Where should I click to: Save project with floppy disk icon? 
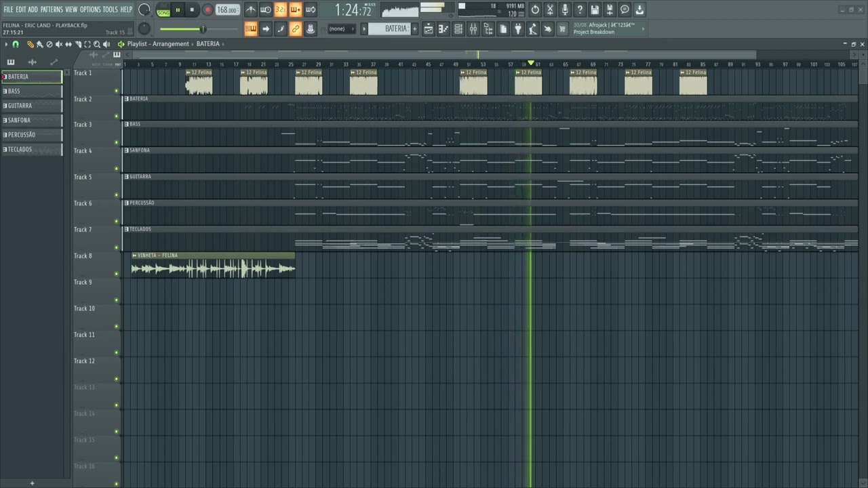click(594, 9)
